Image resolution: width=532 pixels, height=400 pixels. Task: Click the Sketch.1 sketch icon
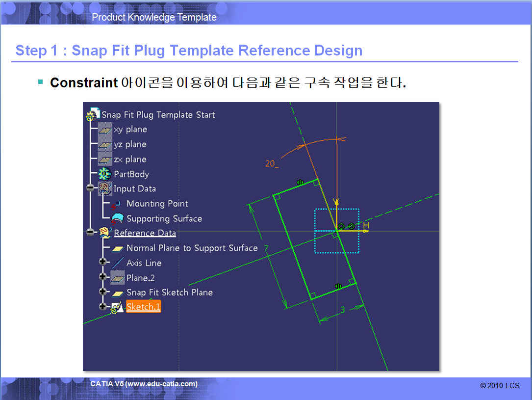(x=117, y=308)
